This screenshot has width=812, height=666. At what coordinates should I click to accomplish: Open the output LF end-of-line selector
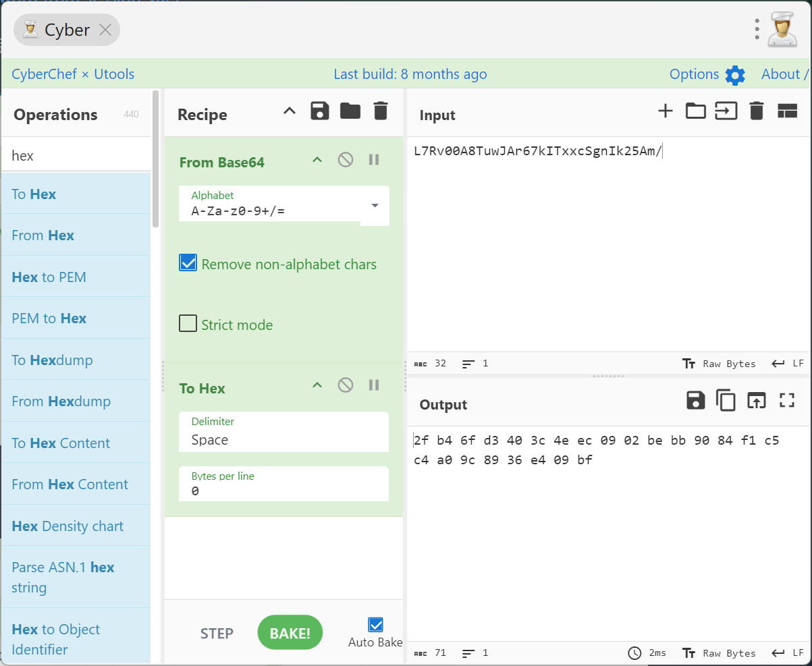pos(788,653)
